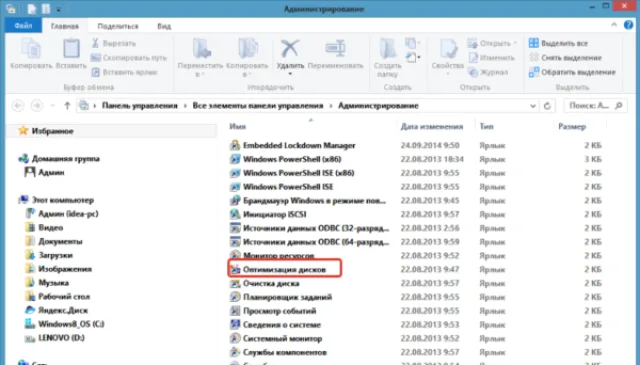Expand the address bar history dropdown
The image size is (640, 365).
(x=533, y=106)
